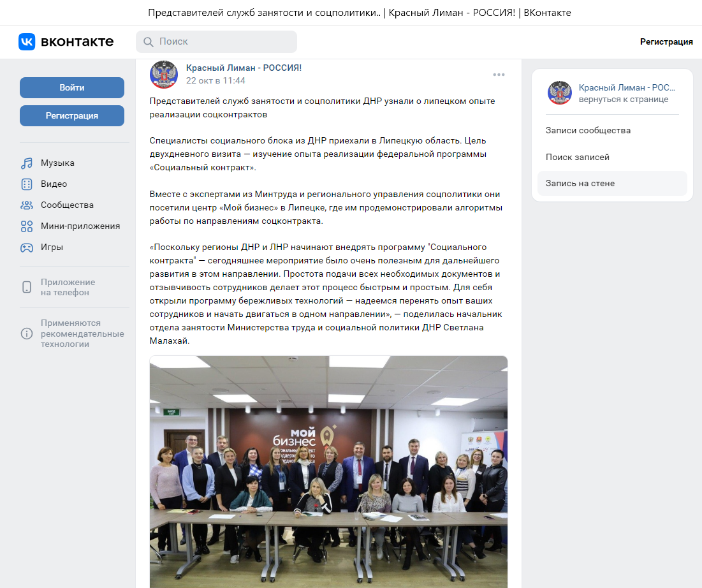Click the recommendation technologies info icon
The height and width of the screenshot is (588, 702).
(27, 334)
